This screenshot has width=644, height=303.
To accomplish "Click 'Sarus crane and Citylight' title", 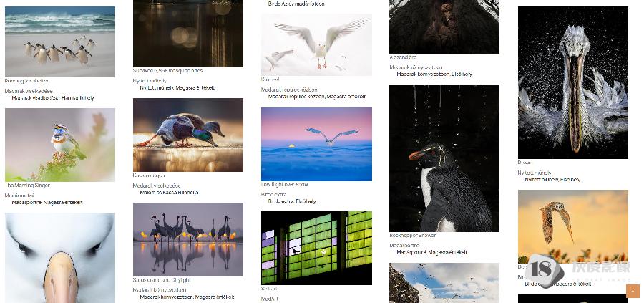I will pos(162,280).
